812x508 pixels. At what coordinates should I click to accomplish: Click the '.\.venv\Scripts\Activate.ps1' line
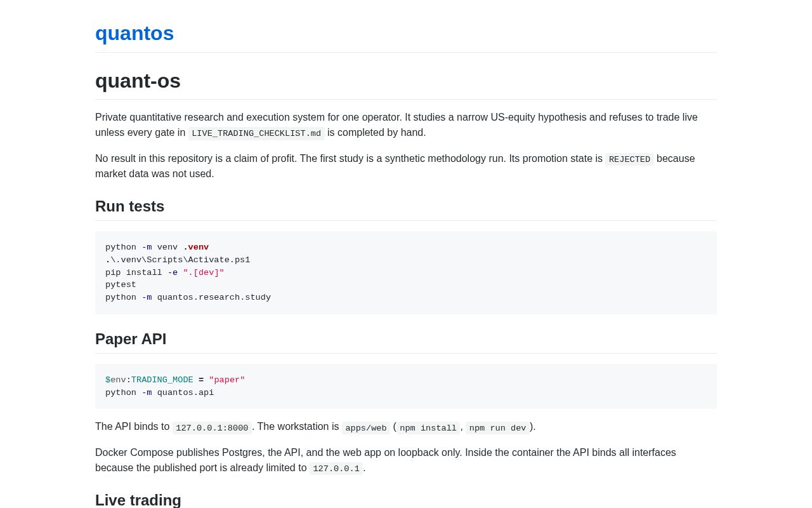pyautogui.click(x=178, y=260)
